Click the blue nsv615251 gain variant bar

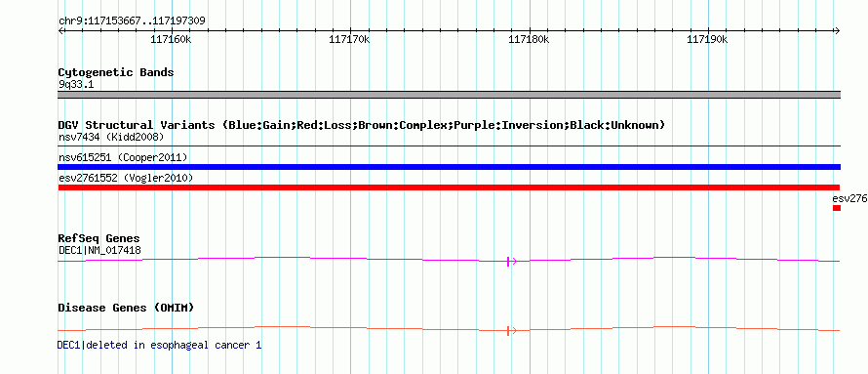[x=449, y=167]
